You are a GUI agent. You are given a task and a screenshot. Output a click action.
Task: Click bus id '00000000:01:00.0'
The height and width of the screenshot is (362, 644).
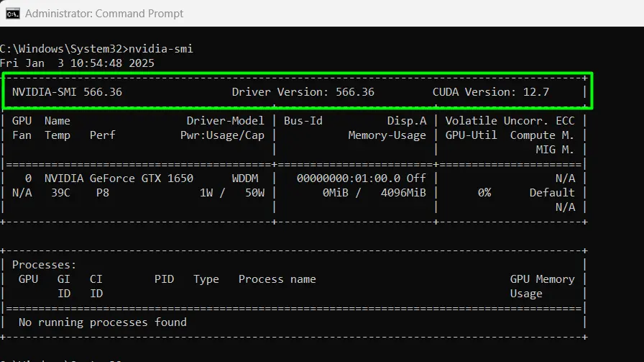tap(349, 178)
